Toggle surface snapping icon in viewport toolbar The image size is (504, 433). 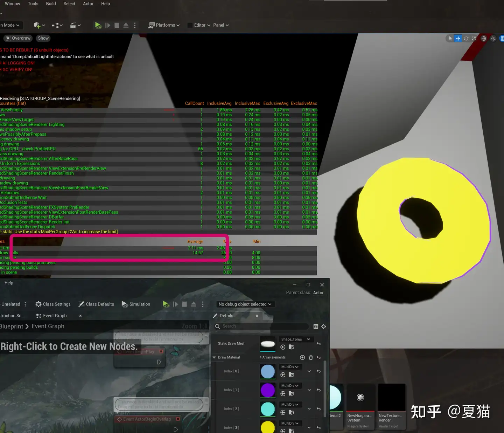(493, 39)
